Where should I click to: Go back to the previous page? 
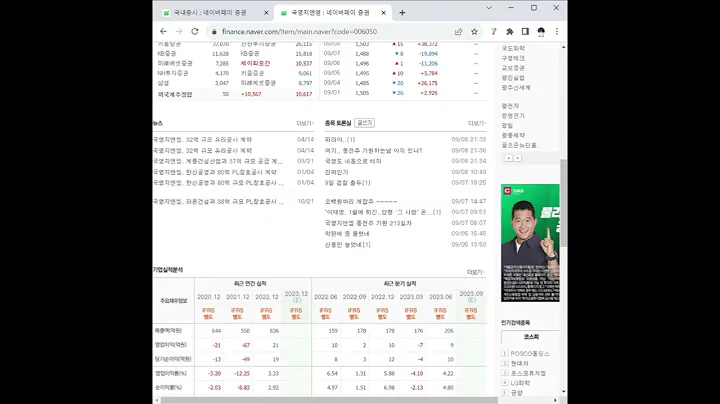point(163,31)
